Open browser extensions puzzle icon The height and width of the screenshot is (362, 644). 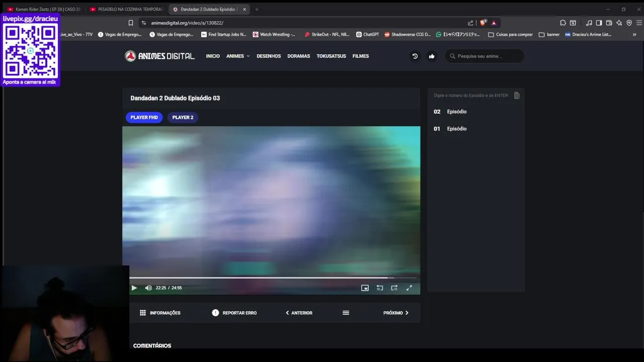[563, 23]
